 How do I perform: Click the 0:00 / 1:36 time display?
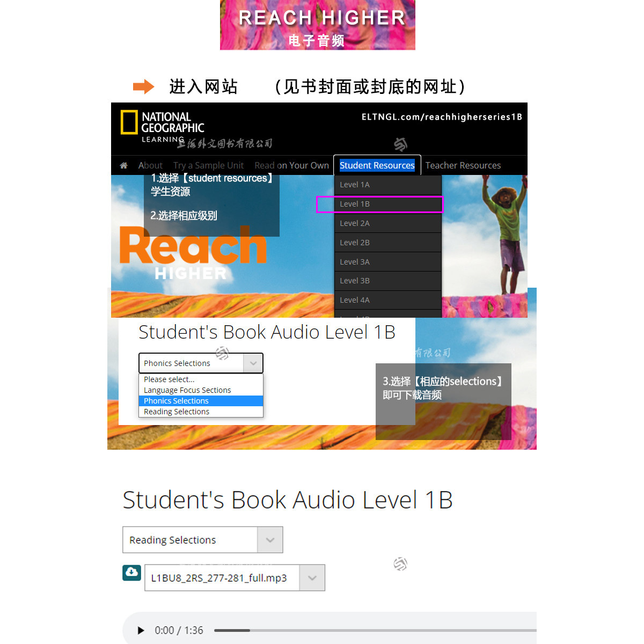coord(179,631)
